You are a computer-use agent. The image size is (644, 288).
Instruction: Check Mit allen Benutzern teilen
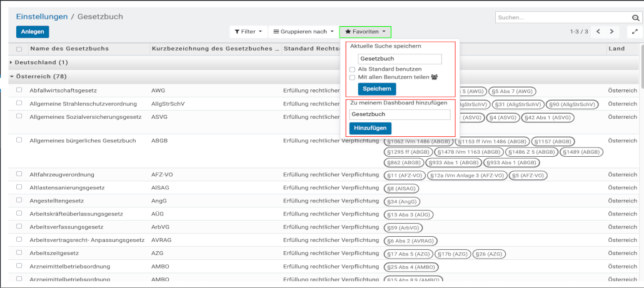[x=353, y=77]
